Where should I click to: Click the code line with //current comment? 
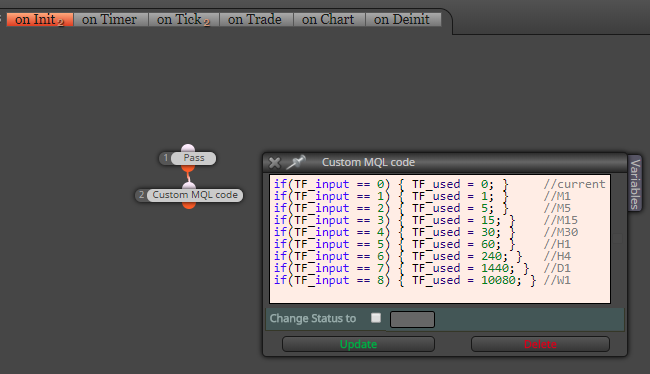coord(439,184)
